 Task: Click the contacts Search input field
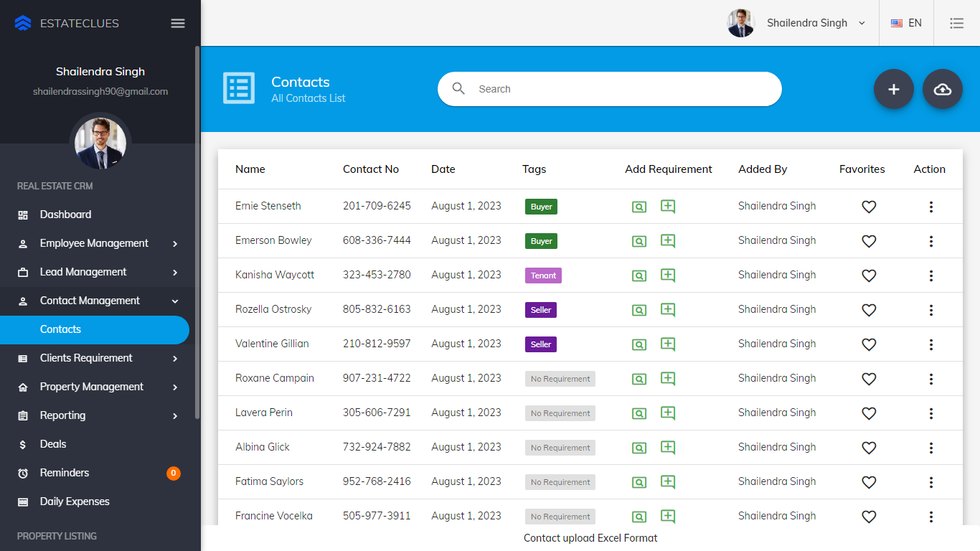(617, 89)
